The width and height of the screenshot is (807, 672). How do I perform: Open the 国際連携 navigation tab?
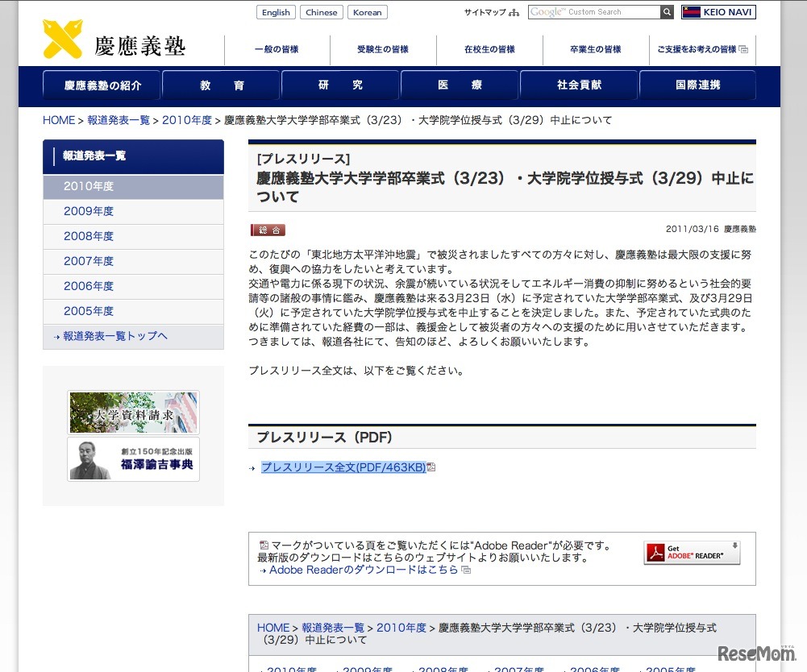point(697,85)
